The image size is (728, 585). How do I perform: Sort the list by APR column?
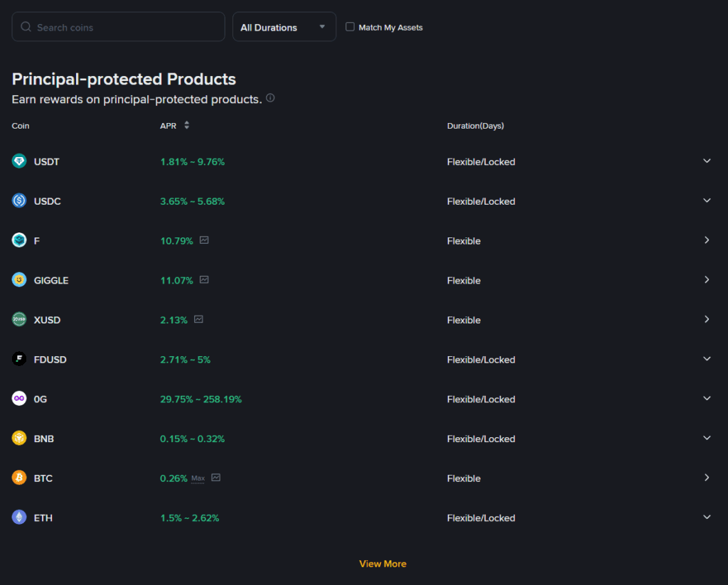click(x=186, y=126)
